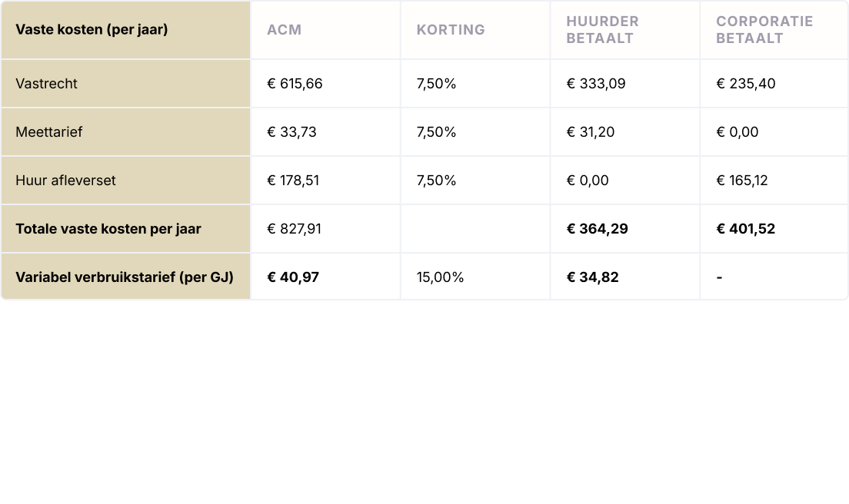Click 'Totale vaste kosten per jaar' label
Image resolution: width=849 pixels, height=504 pixels.
tap(108, 229)
